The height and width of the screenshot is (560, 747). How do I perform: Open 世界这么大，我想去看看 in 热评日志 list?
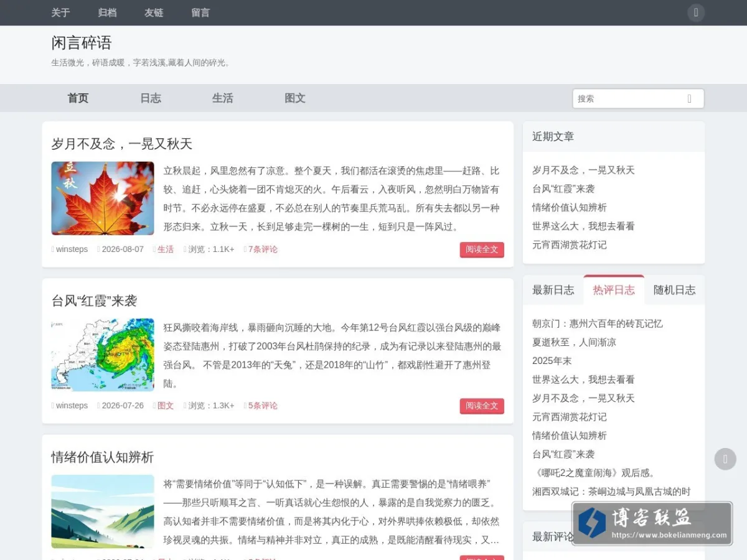(x=583, y=380)
